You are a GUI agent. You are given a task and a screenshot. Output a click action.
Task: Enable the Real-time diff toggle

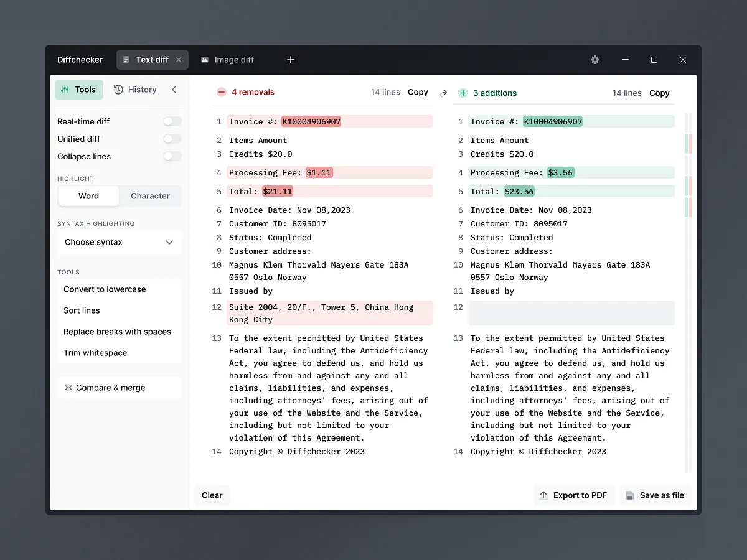click(172, 121)
